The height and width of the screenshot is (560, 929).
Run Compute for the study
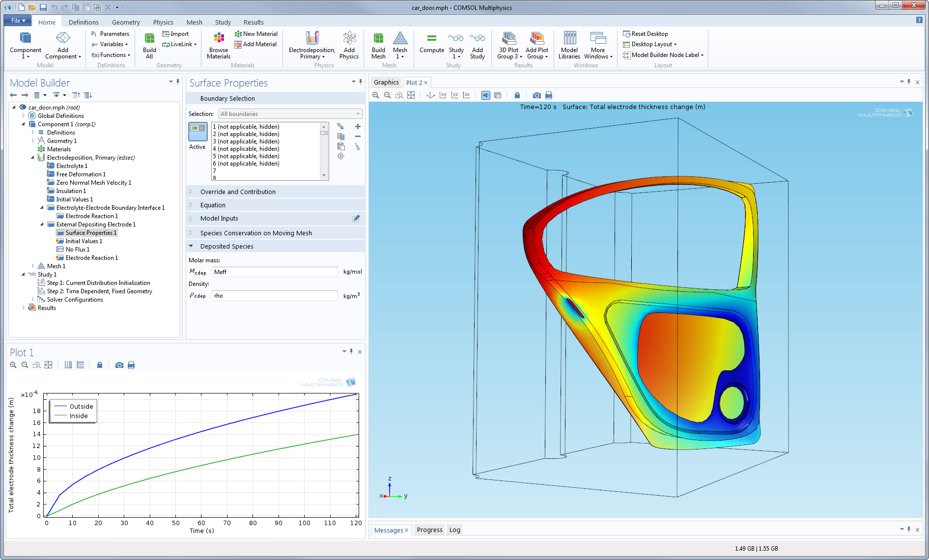coord(432,43)
